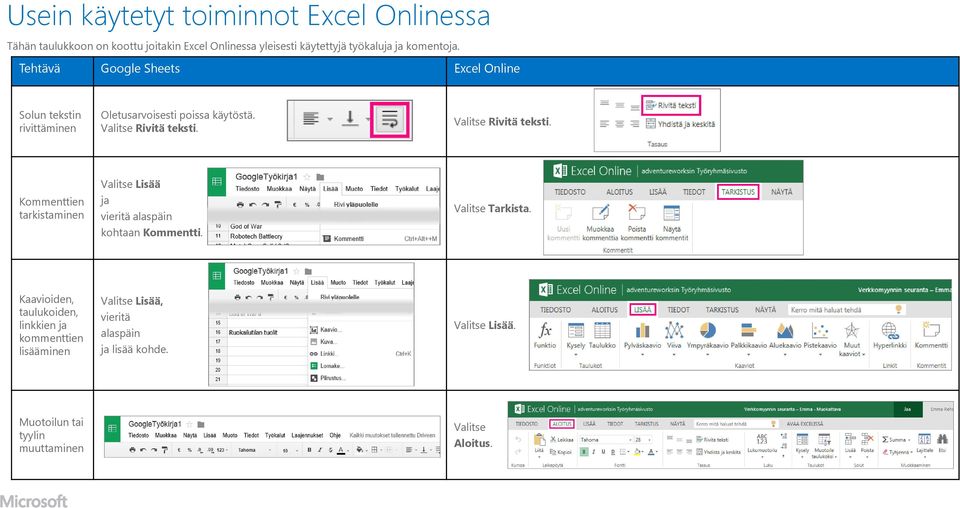Click the Taulukko icon in Taulukot group
The height and width of the screenshot is (508, 960).
click(602, 331)
